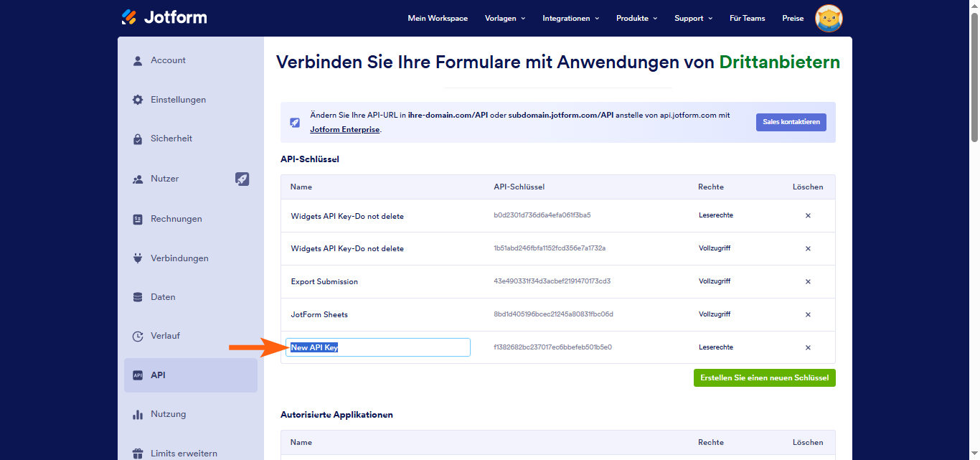This screenshot has height=460, width=980.
Task: Open Verlauf clock icon in sidebar
Action: click(x=138, y=337)
